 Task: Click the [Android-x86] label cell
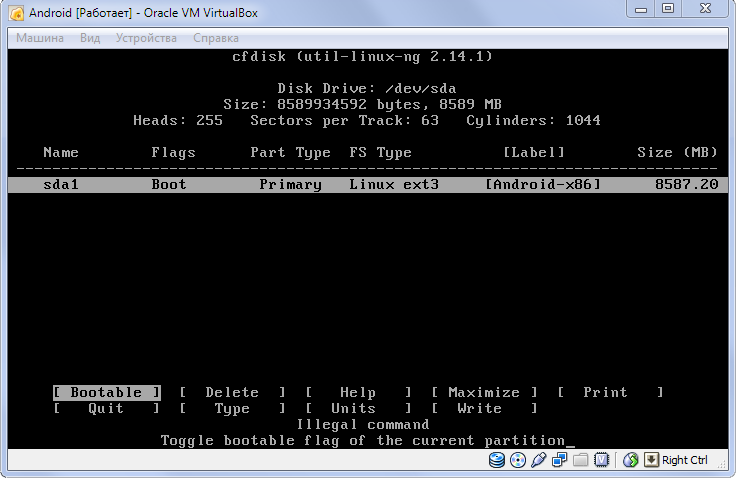click(x=543, y=185)
